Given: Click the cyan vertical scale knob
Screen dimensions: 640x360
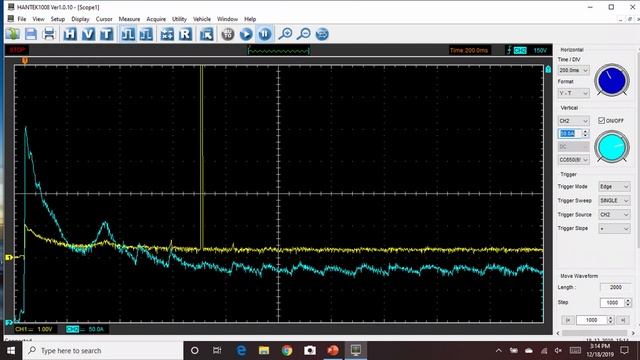Looking at the screenshot, I should tap(611, 147).
